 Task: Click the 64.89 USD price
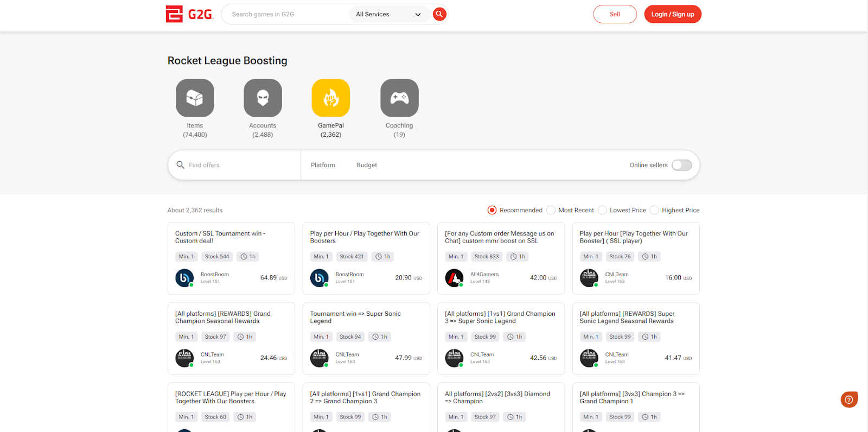[x=273, y=278]
